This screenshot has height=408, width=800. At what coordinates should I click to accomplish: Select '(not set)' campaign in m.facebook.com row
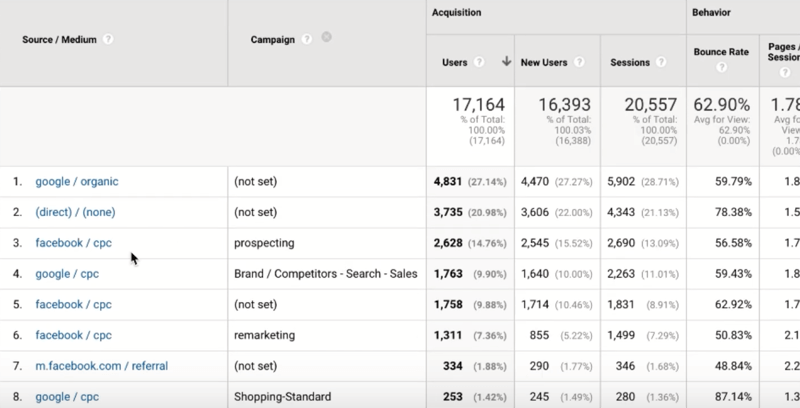coord(256,366)
